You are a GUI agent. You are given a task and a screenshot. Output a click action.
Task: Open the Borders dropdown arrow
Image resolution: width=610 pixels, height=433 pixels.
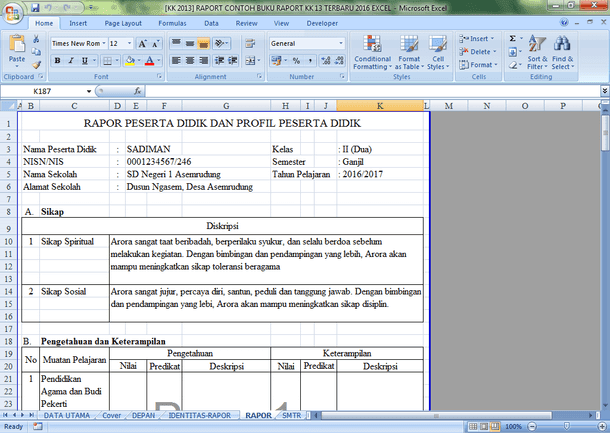[x=119, y=61]
